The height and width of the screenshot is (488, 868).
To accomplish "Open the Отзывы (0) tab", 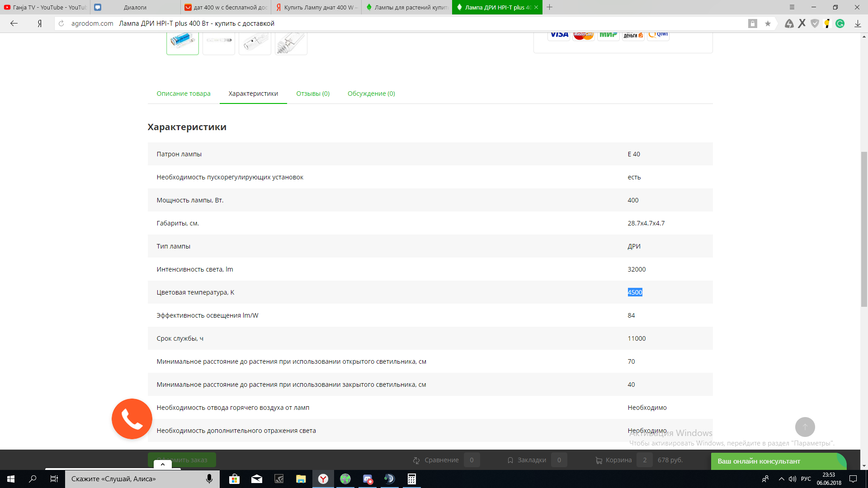I will [x=313, y=94].
